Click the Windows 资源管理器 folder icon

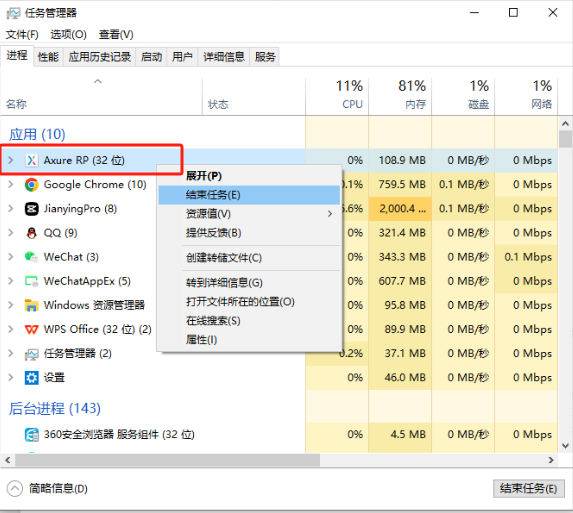click(32, 305)
